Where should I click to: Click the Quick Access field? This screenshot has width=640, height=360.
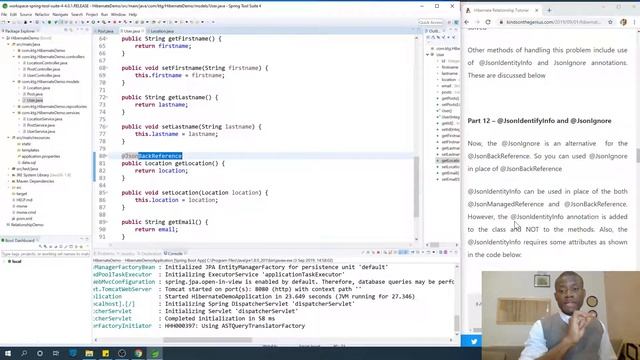point(430,22)
